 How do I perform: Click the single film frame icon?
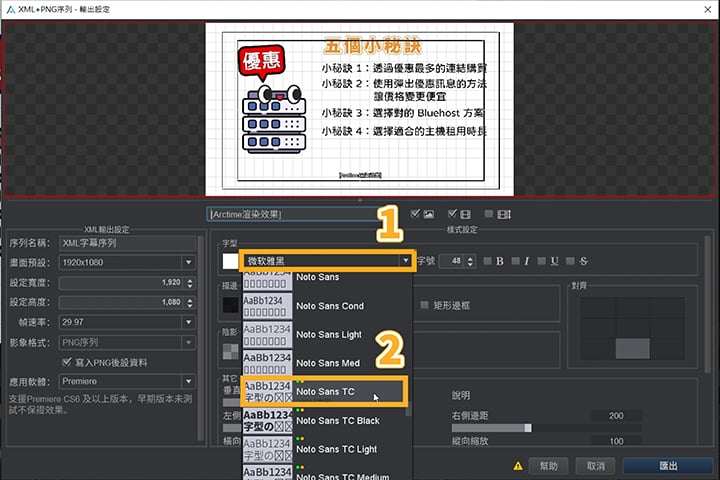coord(465,214)
